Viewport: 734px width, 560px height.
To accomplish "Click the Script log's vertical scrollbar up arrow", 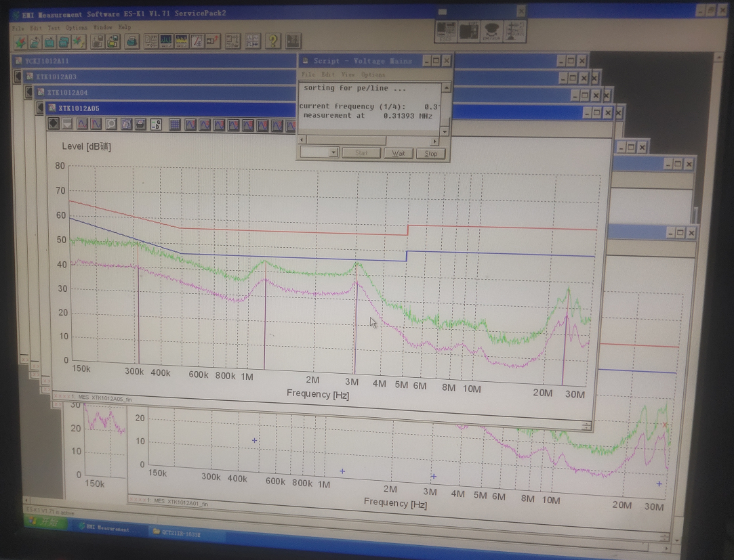I will click(446, 87).
